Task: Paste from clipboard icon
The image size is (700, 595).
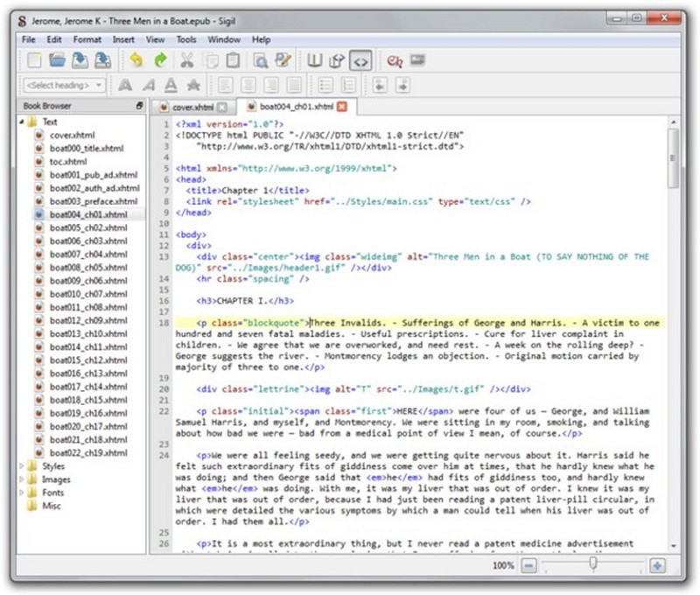Action: (233, 60)
